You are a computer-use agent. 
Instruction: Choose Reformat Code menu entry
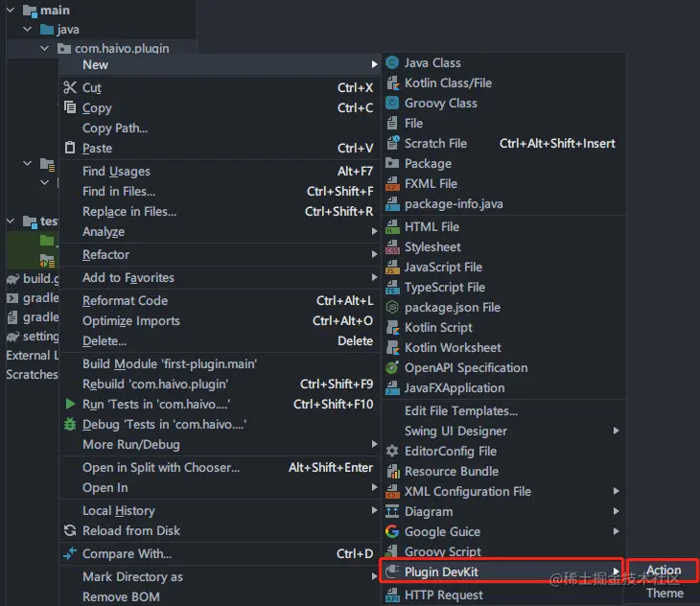click(x=220, y=300)
